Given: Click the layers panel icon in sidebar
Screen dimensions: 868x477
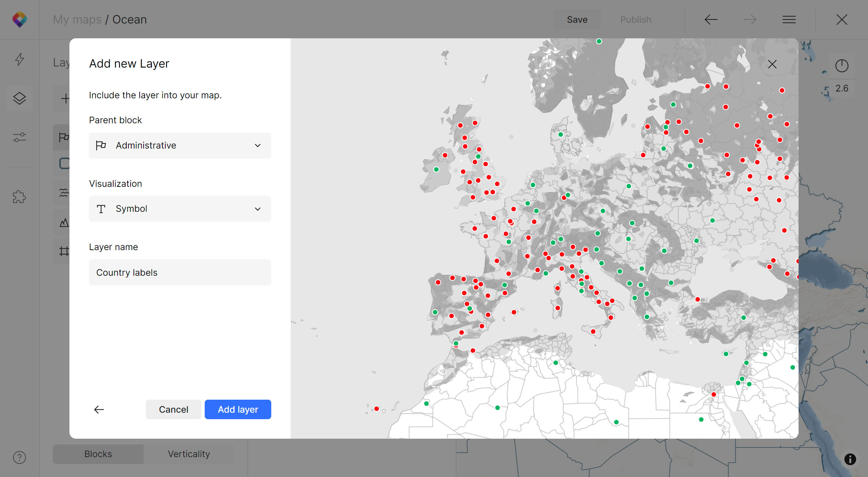Looking at the screenshot, I should (x=20, y=99).
